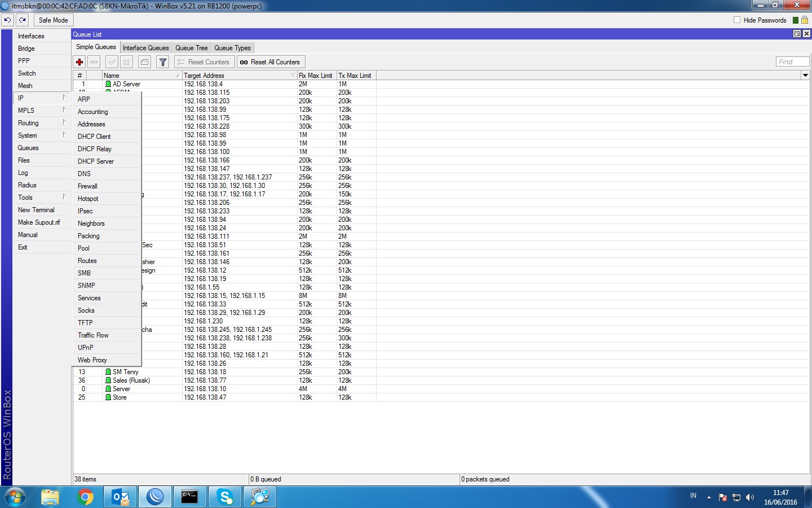The height and width of the screenshot is (508, 812).
Task: Click network tray icon with red X
Action: pos(723,497)
